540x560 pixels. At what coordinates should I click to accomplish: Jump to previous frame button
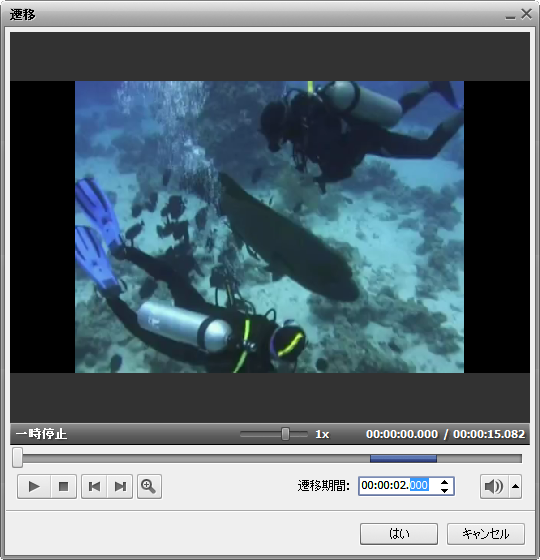[94, 486]
